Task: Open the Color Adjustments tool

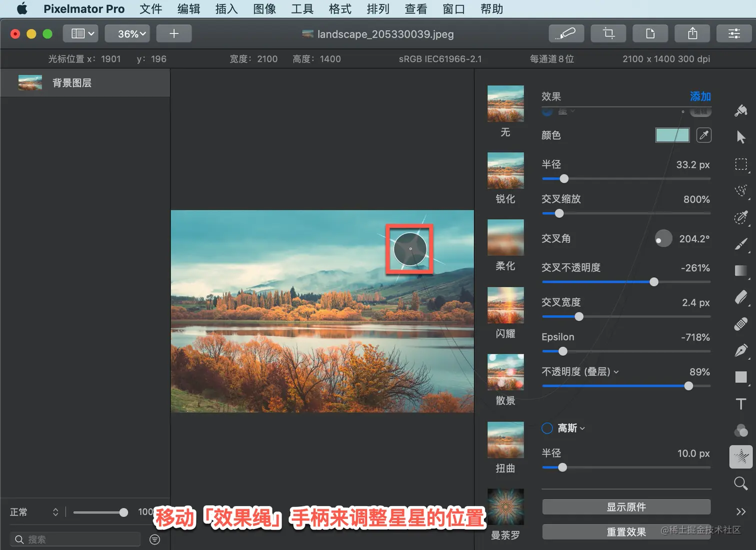Action: (x=741, y=430)
